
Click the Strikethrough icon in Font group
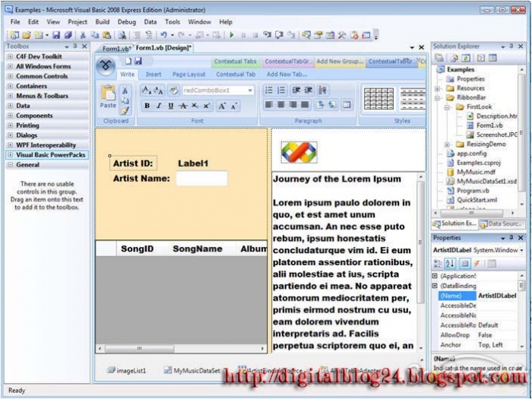[183, 106]
